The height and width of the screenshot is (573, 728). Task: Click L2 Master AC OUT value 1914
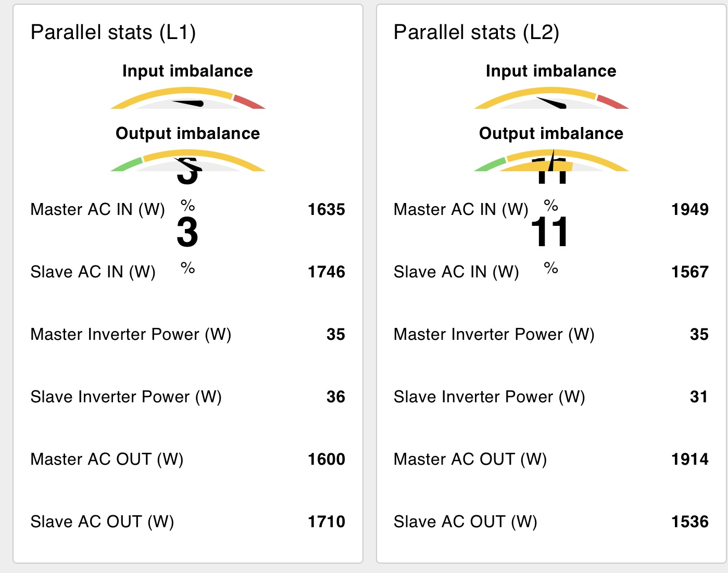coord(690,459)
